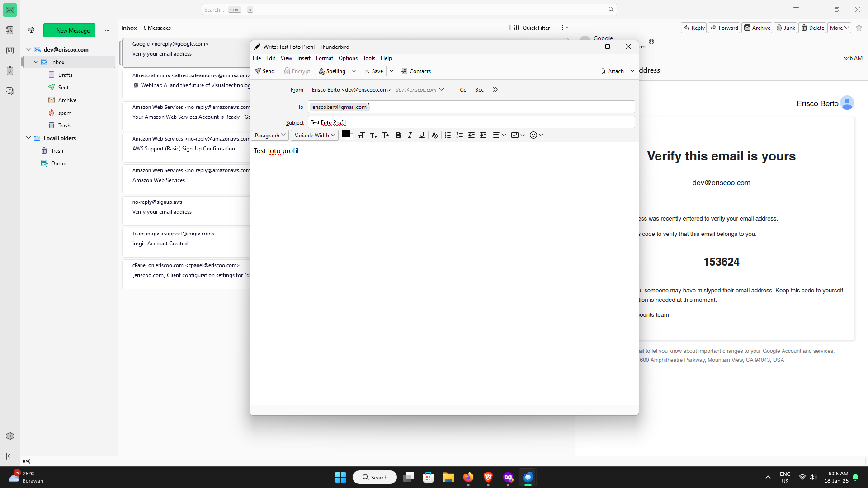Open the Format menu
Screen dimensions: 868x488
(x=324, y=58)
